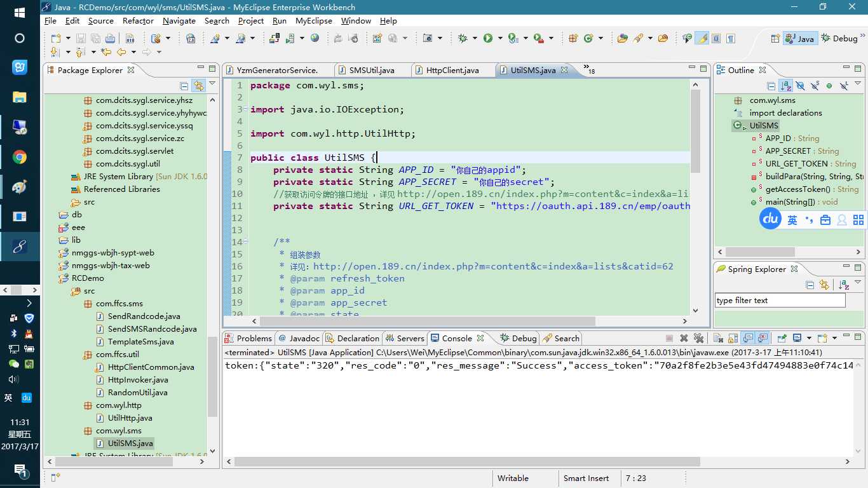Open the Refactor menu
Screen dimensions: 868x488
(x=138, y=21)
